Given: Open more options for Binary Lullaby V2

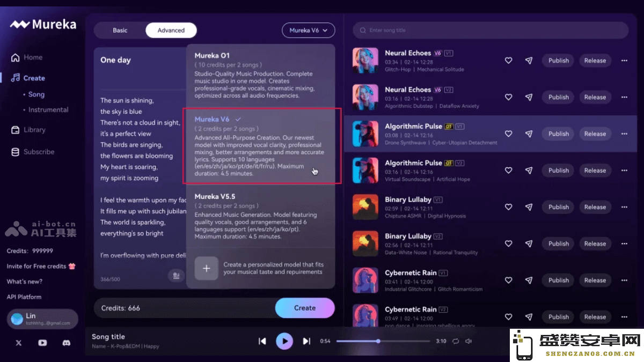Looking at the screenshot, I should (x=624, y=243).
